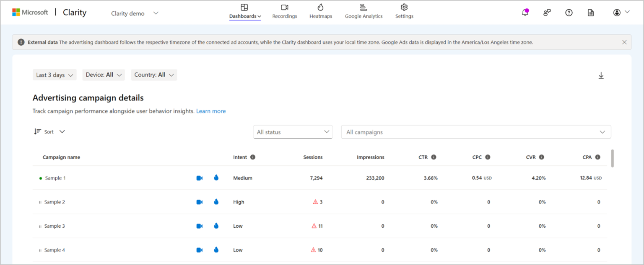Image resolution: width=644 pixels, height=265 pixels.
Task: Open the Device filter dropdown
Action: pyautogui.click(x=104, y=75)
